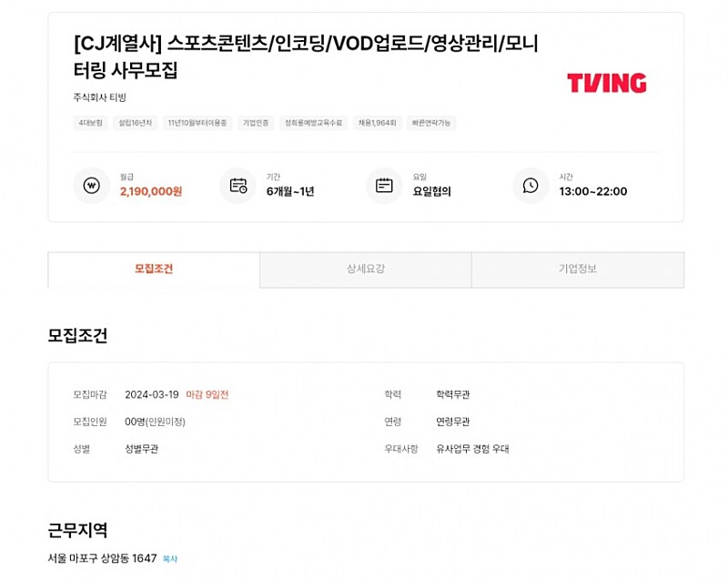Click the 4대보험 tag
The width and height of the screenshot is (728, 581).
click(90, 123)
